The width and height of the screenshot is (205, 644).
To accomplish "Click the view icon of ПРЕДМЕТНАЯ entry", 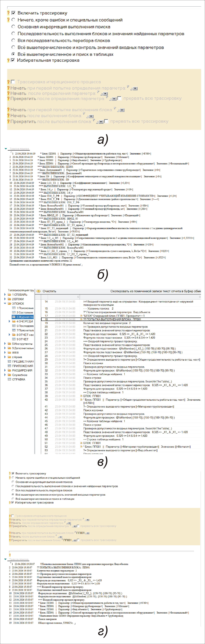I will (x=9, y=361).
